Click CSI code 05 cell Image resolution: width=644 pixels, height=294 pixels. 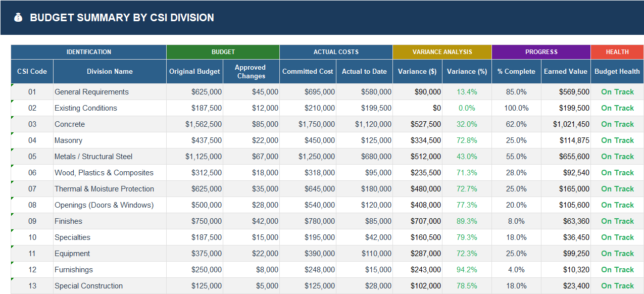[32, 157]
